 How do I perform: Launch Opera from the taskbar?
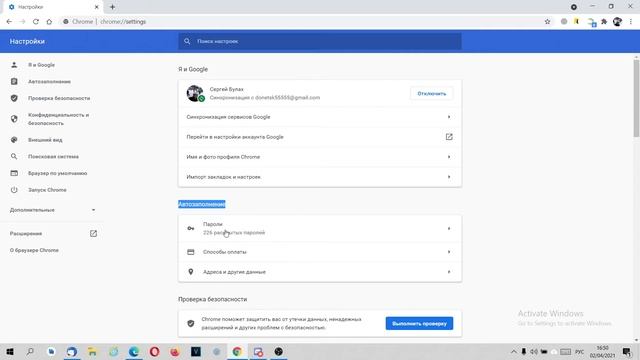[x=154, y=351]
